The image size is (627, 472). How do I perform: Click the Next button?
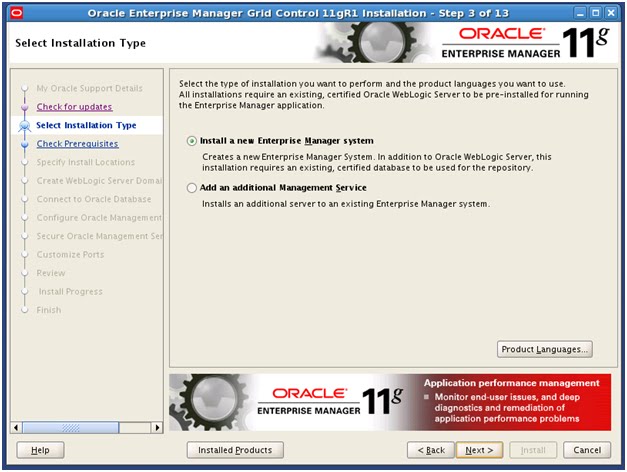(479, 450)
